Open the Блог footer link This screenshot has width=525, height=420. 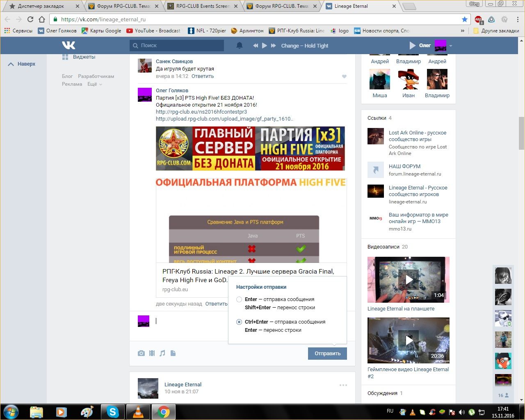point(67,76)
